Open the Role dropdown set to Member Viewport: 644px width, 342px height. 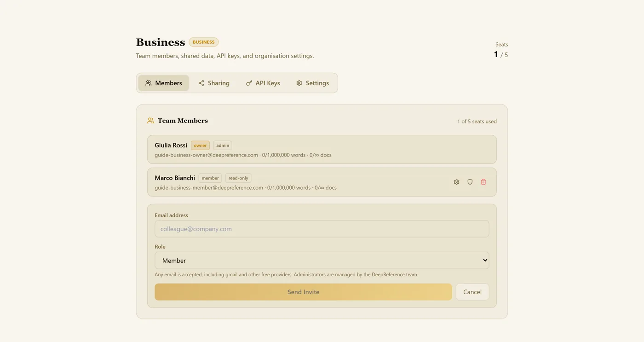(322, 261)
